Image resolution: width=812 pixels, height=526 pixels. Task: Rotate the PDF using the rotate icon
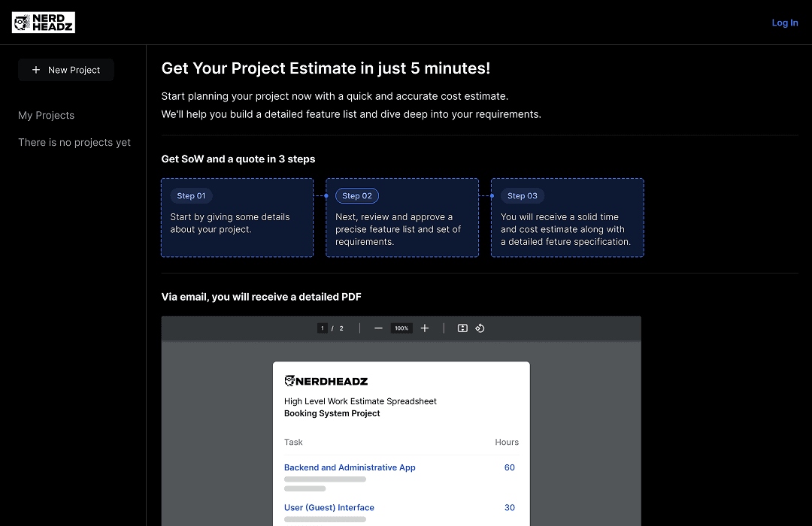tap(480, 328)
